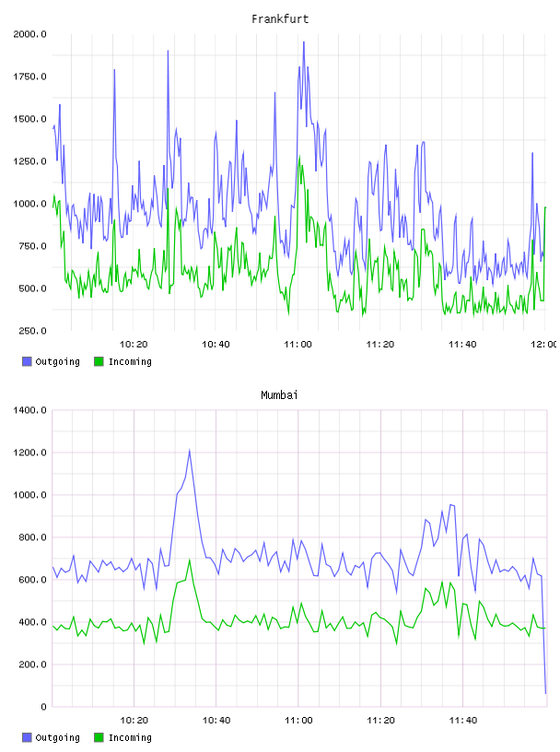Click the 11:40 time label on Frankfurt

coord(462,345)
